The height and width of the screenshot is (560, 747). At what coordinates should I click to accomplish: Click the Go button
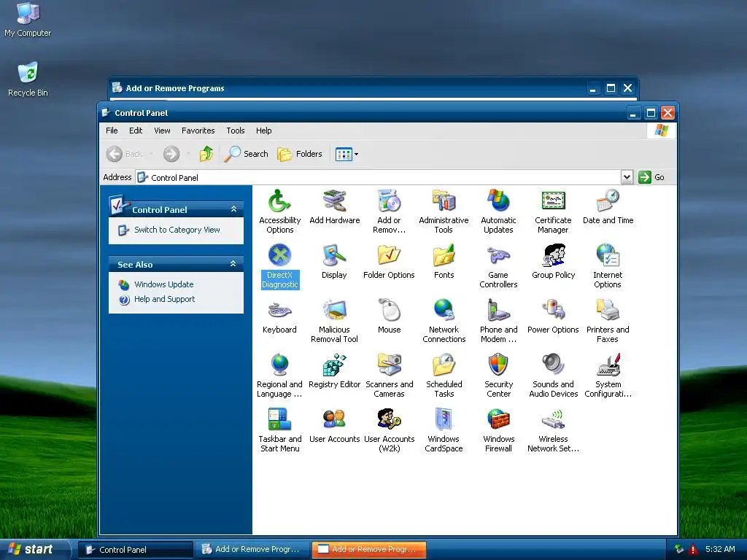click(x=651, y=177)
